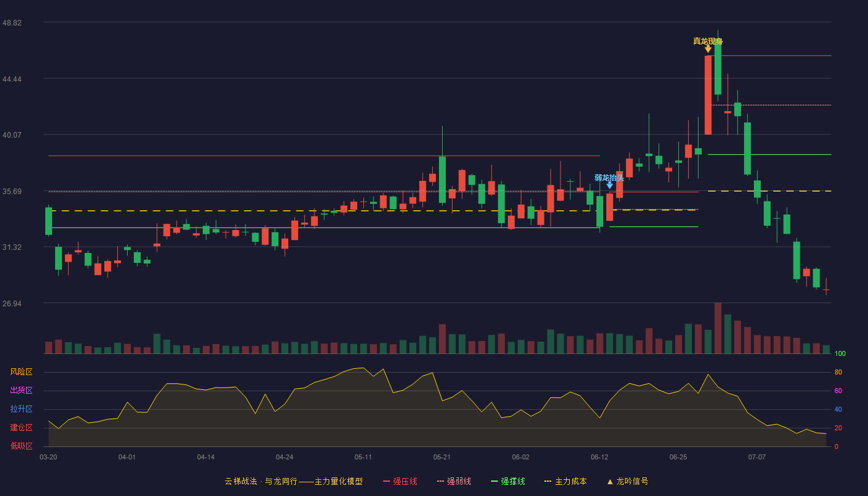Click the 06-25 date label

(678, 457)
